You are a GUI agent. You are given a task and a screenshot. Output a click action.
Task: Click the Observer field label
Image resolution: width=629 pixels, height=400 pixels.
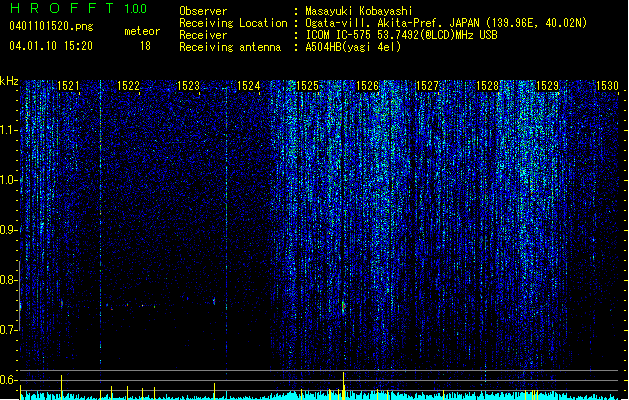(203, 11)
